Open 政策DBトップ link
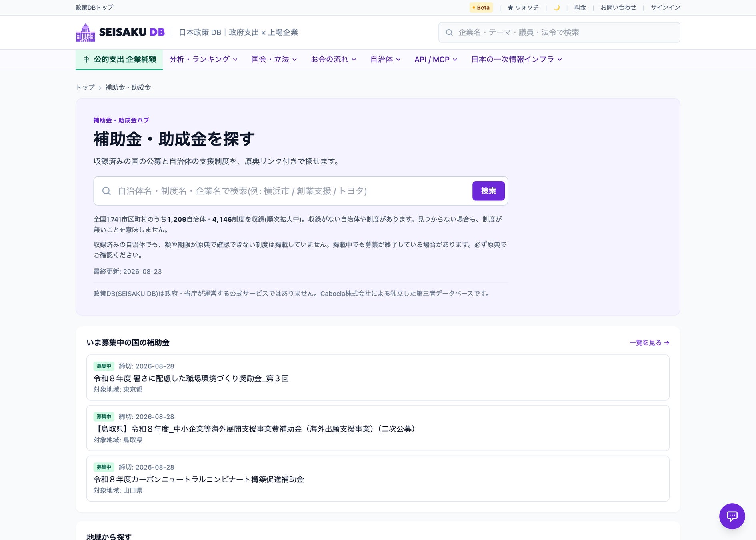 [94, 8]
